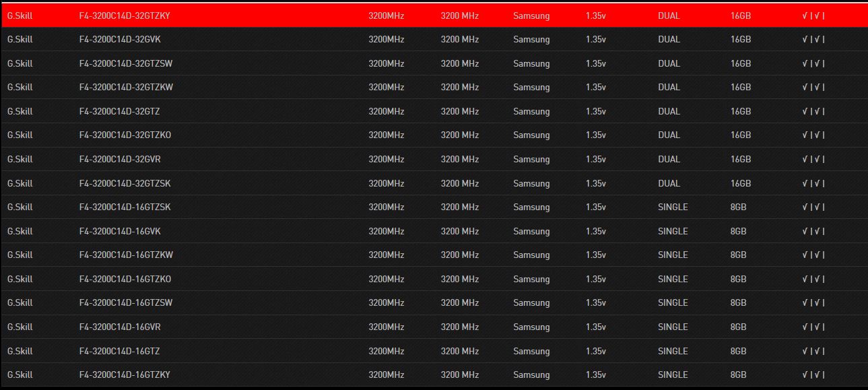This screenshot has width=868, height=390.
Task: Select DUAL rank in the F4-3200C14D-32GTZSW row
Action: pyautogui.click(x=669, y=63)
